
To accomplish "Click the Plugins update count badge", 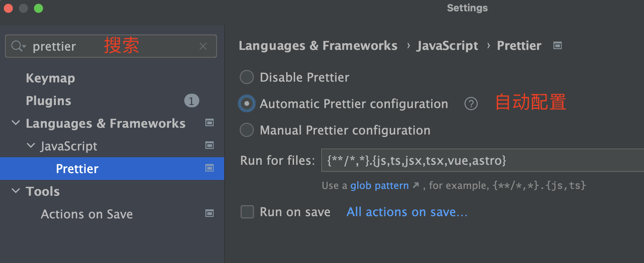I will (191, 101).
